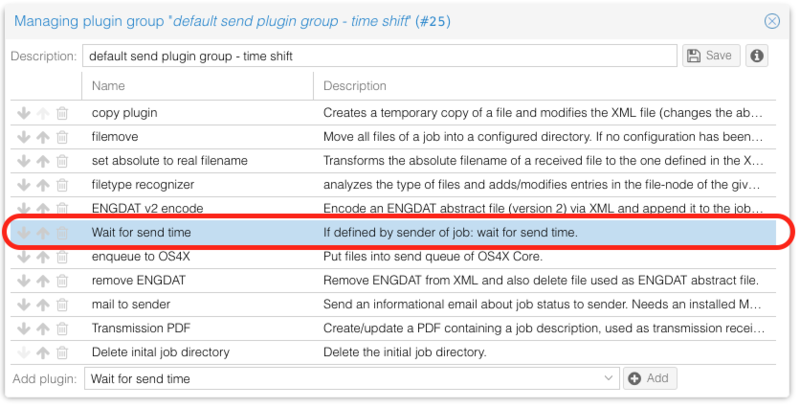
Task: Move enqueue to OS4X row down
Action: point(24,257)
